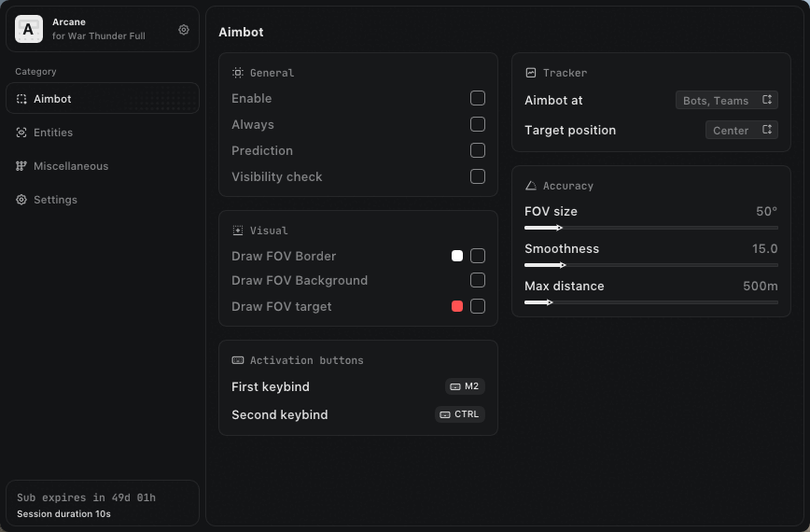Screen dimensions: 810x532
Task: Click the subscription expiry status panel
Action: [103, 503]
